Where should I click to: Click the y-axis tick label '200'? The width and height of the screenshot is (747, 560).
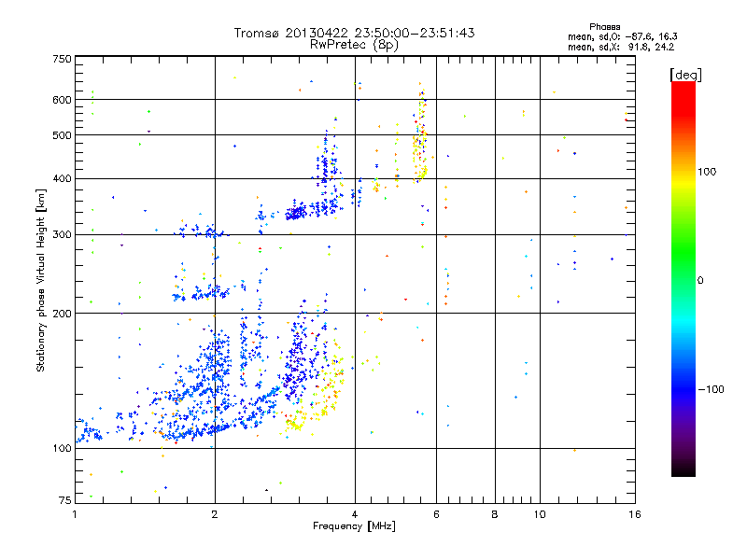click(x=62, y=314)
